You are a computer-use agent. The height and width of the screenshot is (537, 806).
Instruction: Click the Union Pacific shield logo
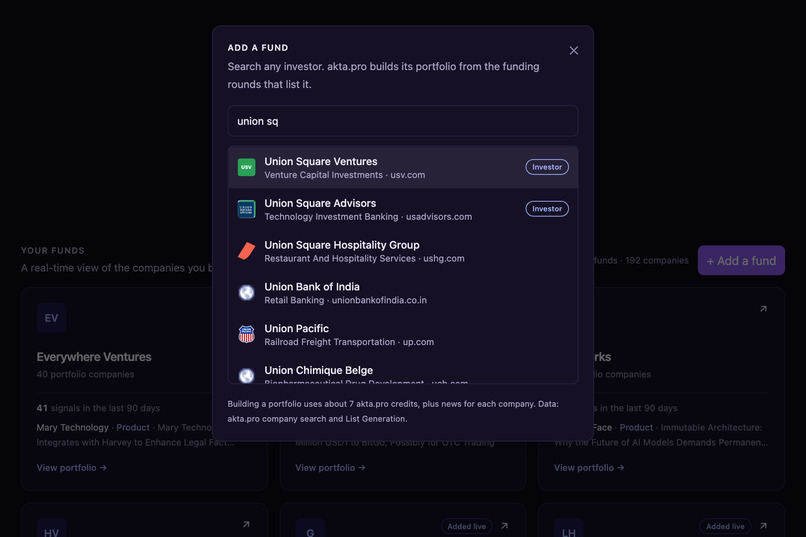(246, 334)
